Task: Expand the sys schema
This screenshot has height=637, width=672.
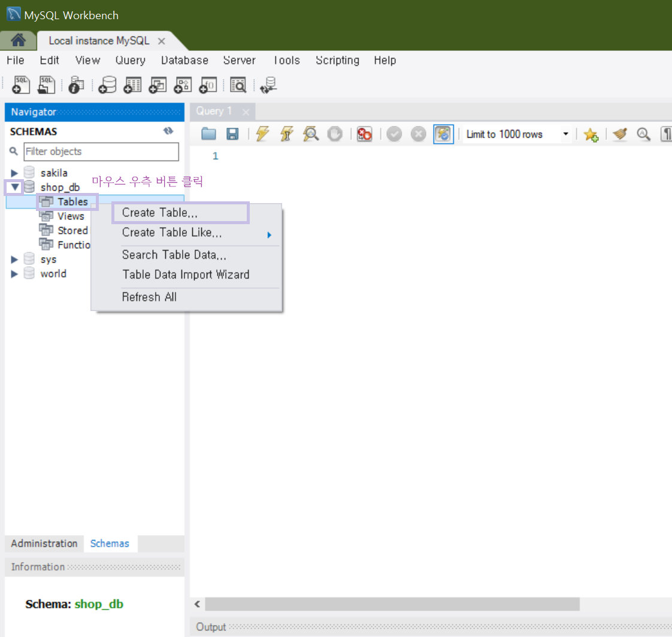Action: 14,259
